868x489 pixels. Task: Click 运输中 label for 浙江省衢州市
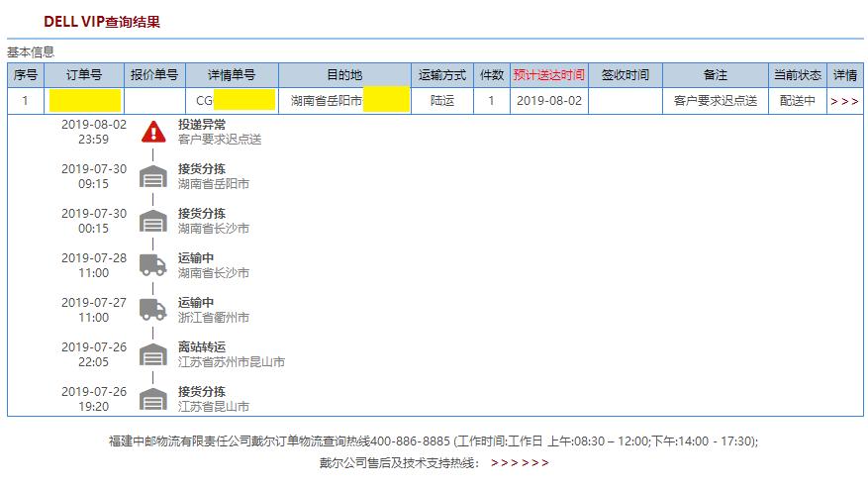click(195, 303)
